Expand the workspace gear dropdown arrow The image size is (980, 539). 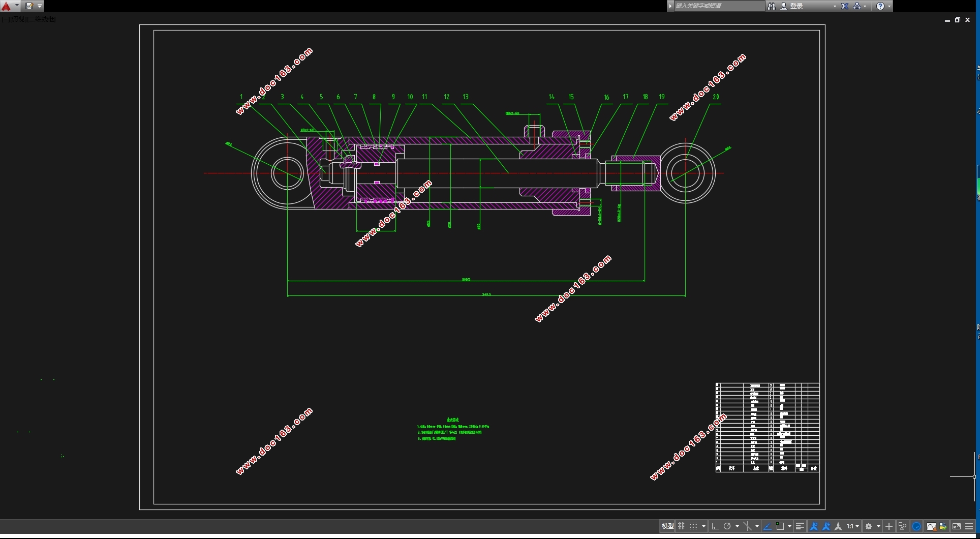coord(878,526)
